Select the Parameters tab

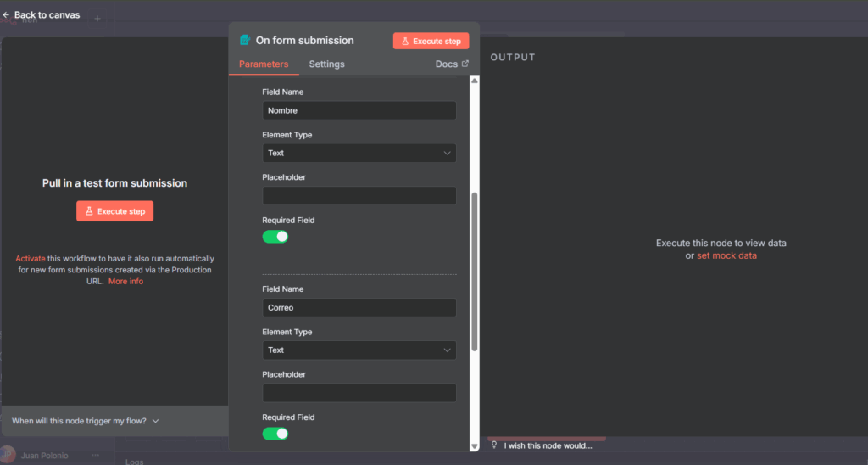coord(263,64)
